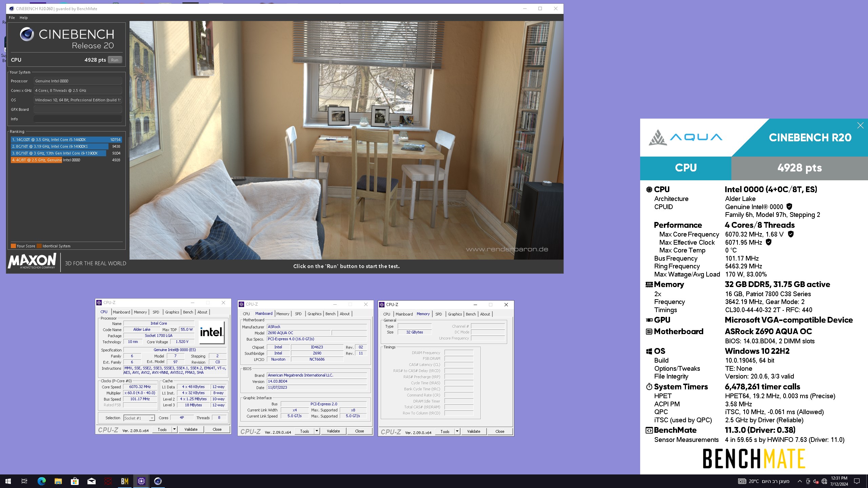Close the BenchMate result overlay
The image size is (868, 488).
[860, 125]
